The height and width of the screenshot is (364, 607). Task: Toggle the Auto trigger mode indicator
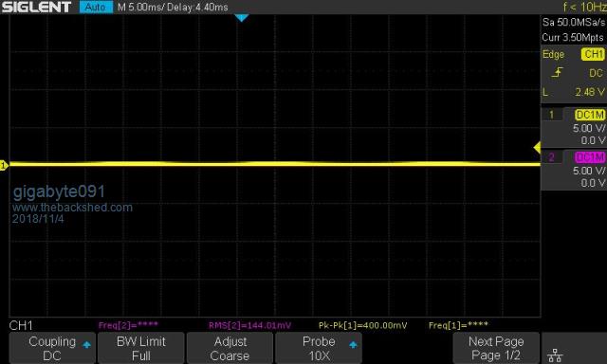point(96,7)
